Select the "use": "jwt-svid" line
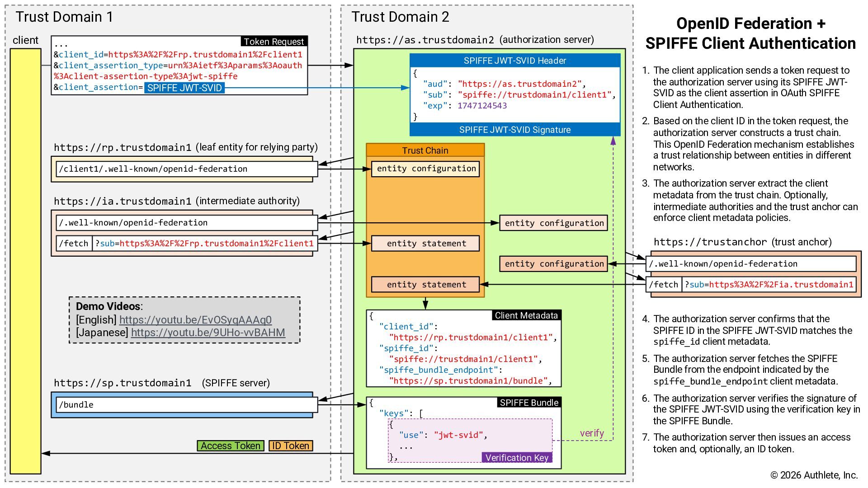This screenshot has height=488, width=868. [x=443, y=435]
